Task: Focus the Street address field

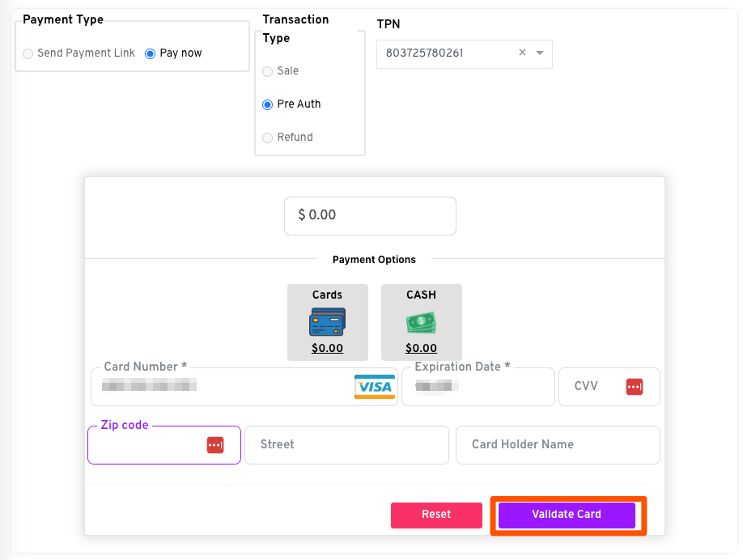Action: coord(346,445)
